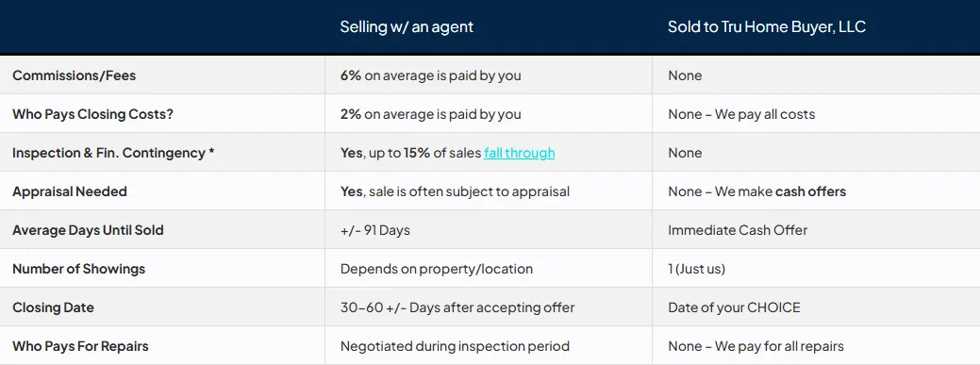Select the '1 (Just us)' cell
Image resolution: width=980 pixels, height=365 pixels.
point(697,269)
